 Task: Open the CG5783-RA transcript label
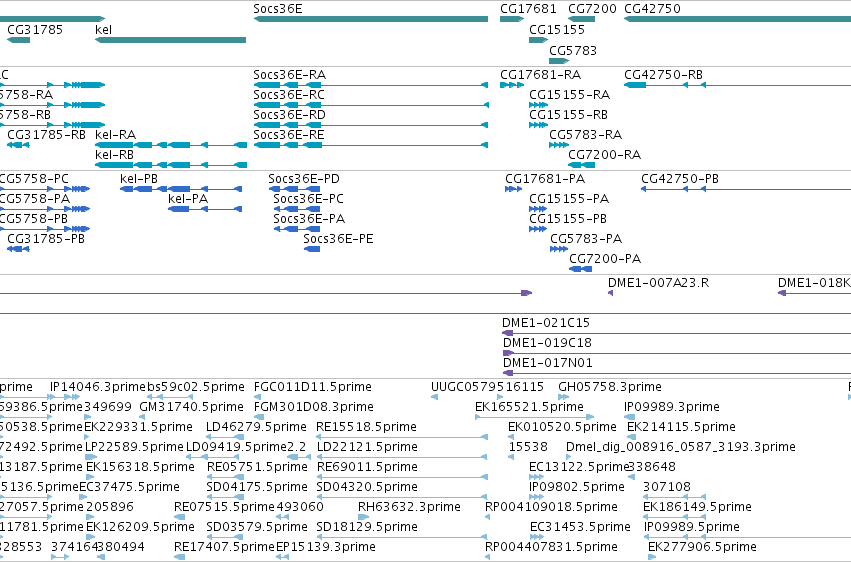click(586, 135)
